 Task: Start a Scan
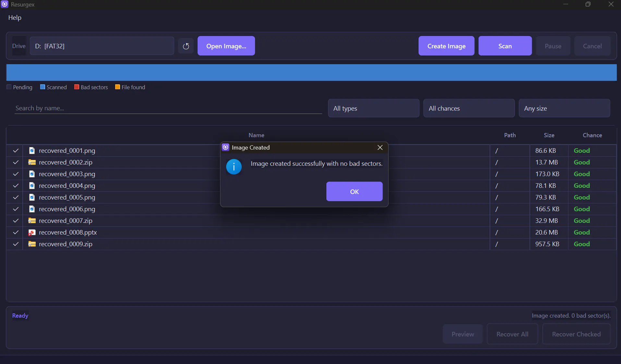click(x=505, y=46)
